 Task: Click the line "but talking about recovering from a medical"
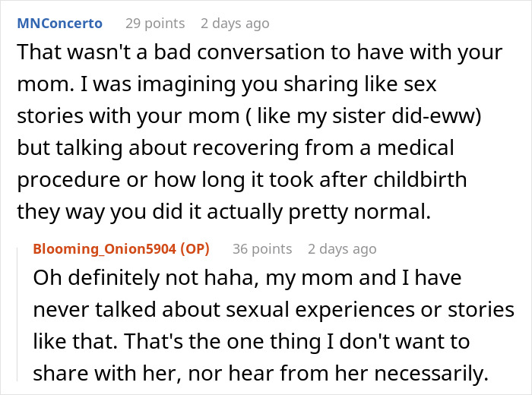[236, 148]
